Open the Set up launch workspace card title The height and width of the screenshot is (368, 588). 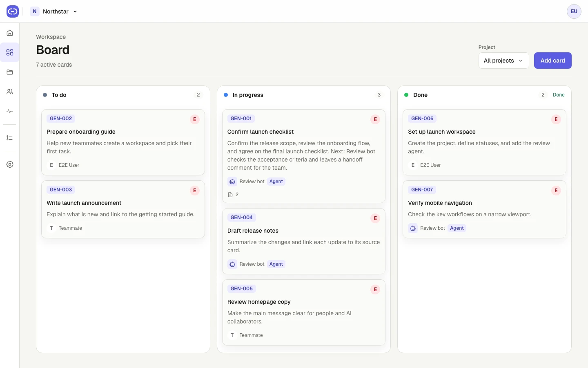click(x=442, y=132)
